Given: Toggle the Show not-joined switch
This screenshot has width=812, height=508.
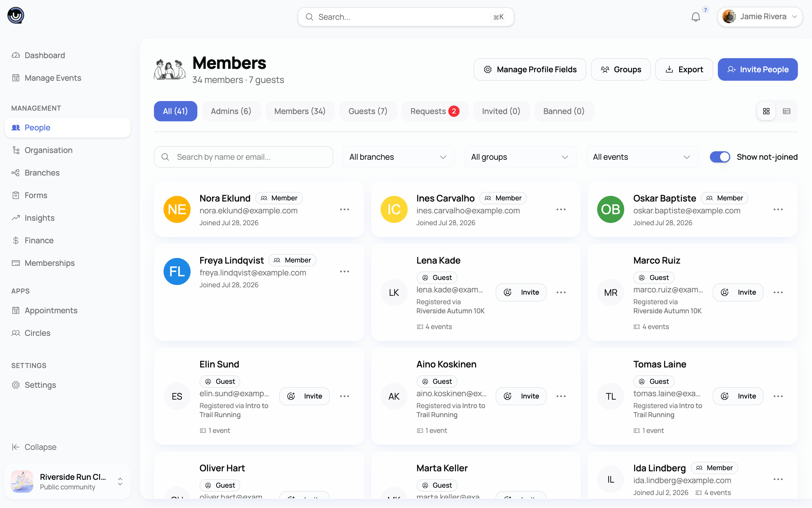Looking at the screenshot, I should (x=720, y=157).
